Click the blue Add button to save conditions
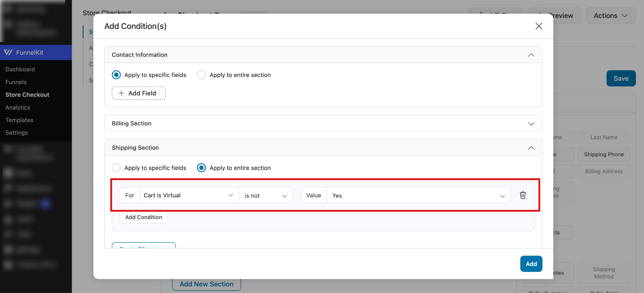Image resolution: width=644 pixels, height=293 pixels. pos(531,264)
